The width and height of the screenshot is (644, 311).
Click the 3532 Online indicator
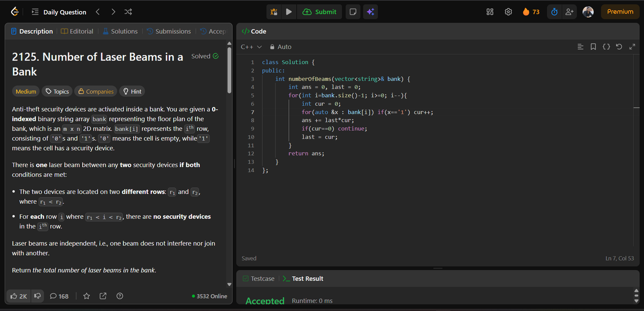[209, 296]
